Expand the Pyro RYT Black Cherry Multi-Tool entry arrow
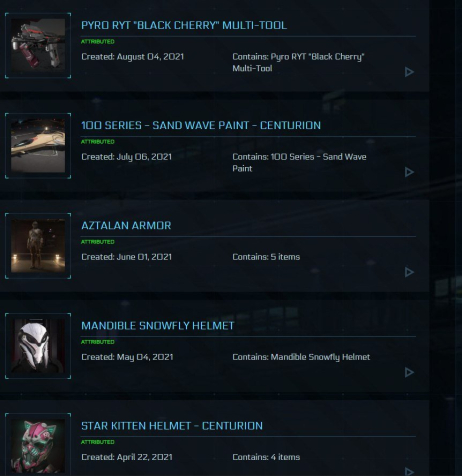Screen dimensions: 462x476 tap(409, 72)
